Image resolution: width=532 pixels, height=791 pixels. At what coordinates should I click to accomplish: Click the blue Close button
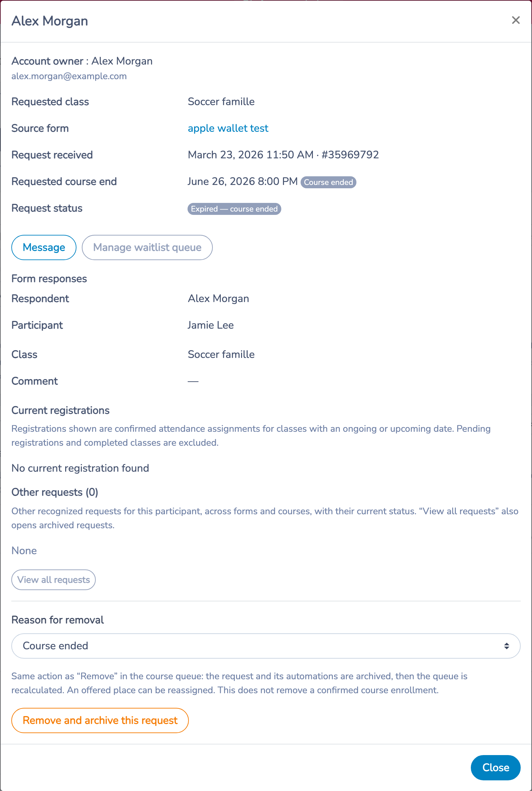(495, 768)
